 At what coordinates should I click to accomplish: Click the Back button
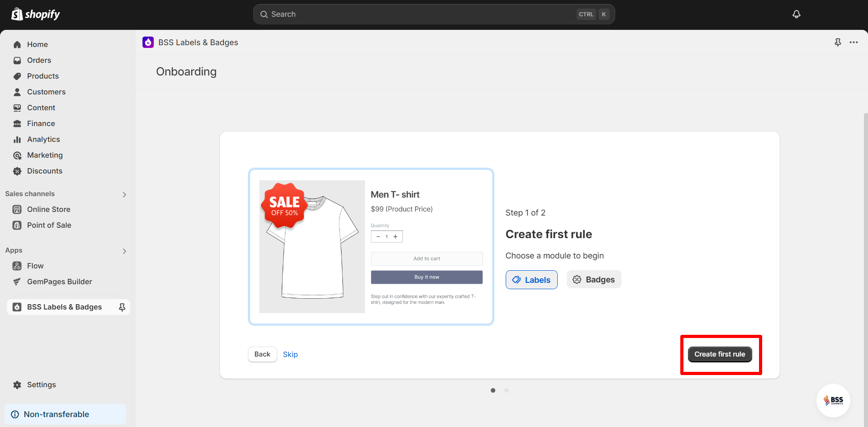pyautogui.click(x=262, y=354)
